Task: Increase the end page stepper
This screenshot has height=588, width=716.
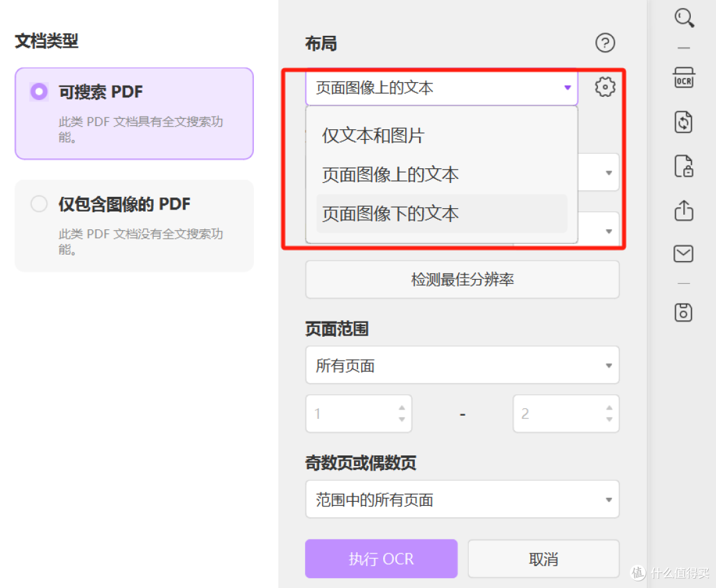Action: (x=609, y=408)
